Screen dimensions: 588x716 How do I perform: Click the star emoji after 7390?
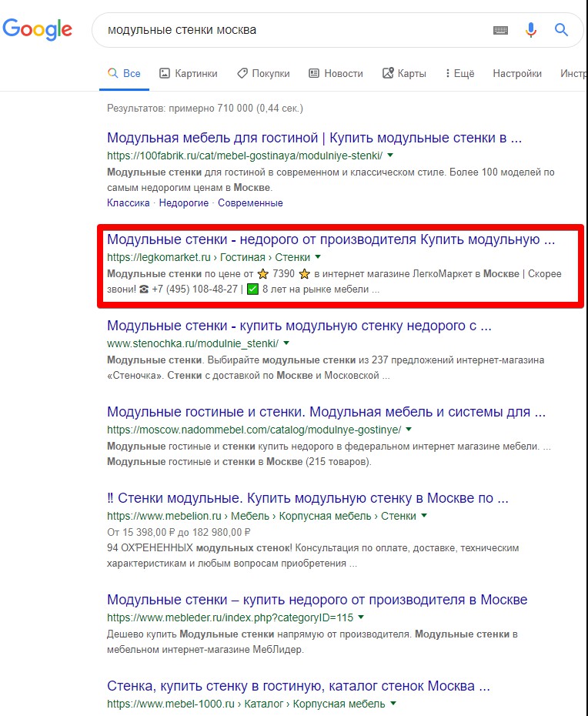pos(305,274)
